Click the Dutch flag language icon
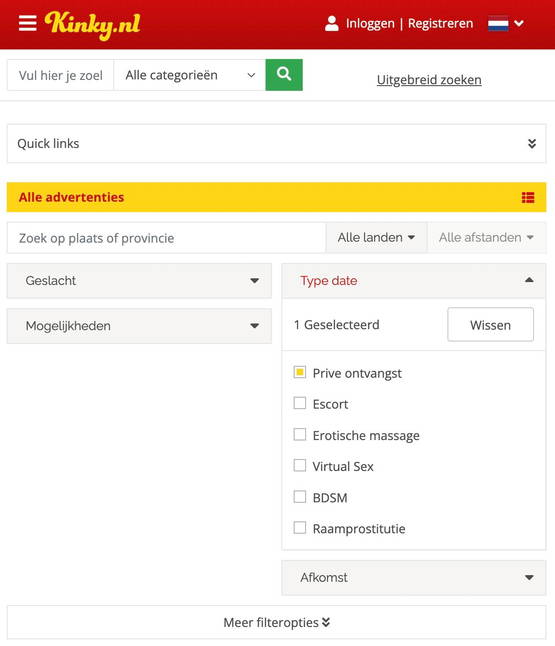Screen dimensions: 555x646 click(x=498, y=23)
